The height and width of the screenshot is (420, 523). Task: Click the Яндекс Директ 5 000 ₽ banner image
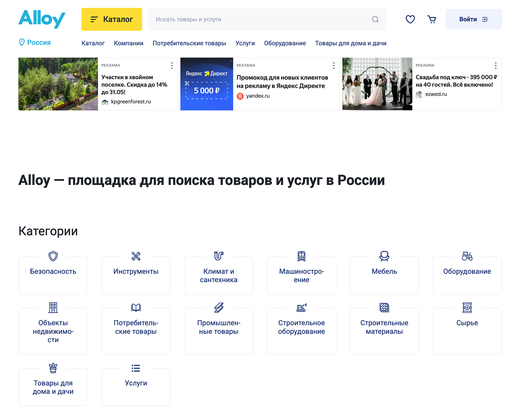pos(207,84)
